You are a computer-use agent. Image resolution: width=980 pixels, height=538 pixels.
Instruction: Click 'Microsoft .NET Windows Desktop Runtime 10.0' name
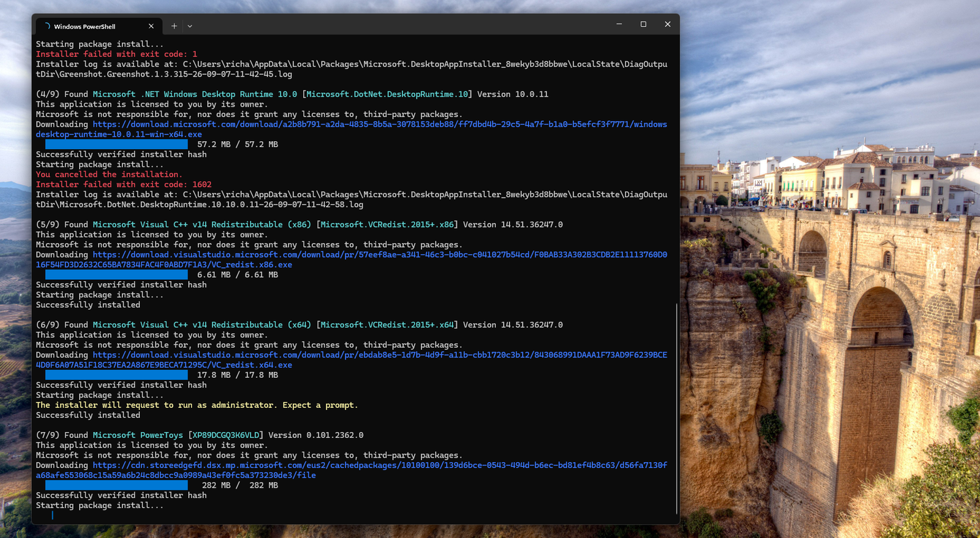[195, 94]
